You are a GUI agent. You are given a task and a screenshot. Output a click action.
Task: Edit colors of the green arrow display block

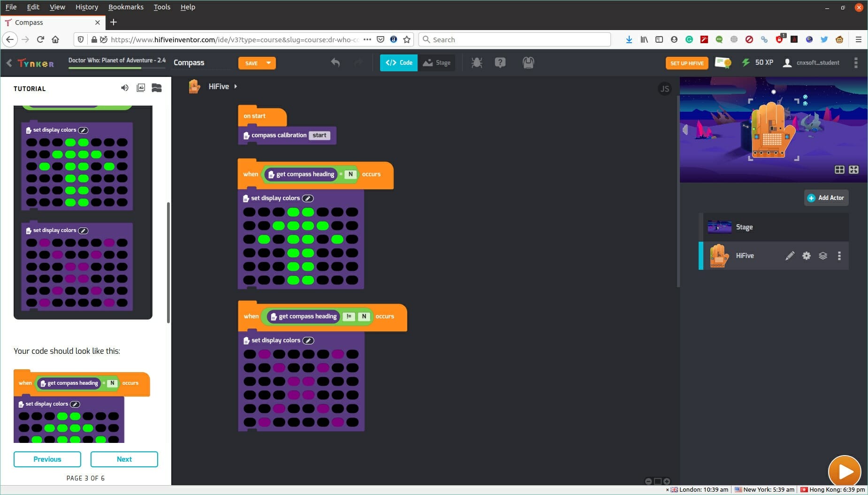click(308, 198)
